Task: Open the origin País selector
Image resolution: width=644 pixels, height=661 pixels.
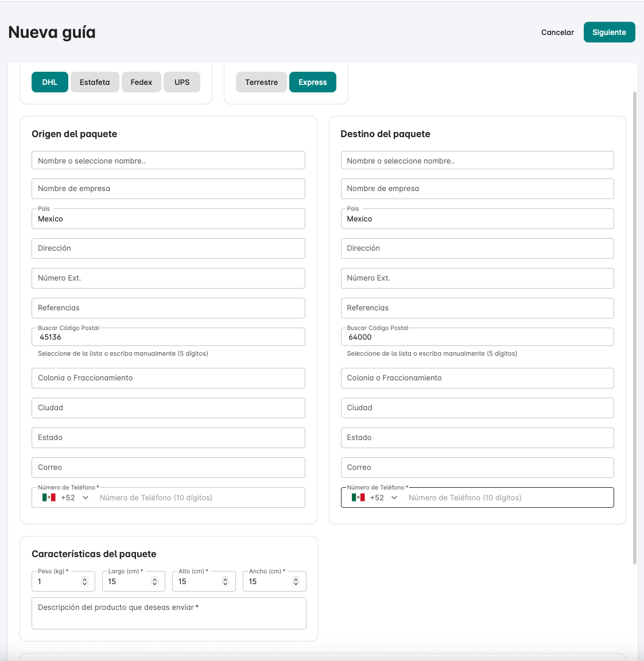Action: [168, 219]
